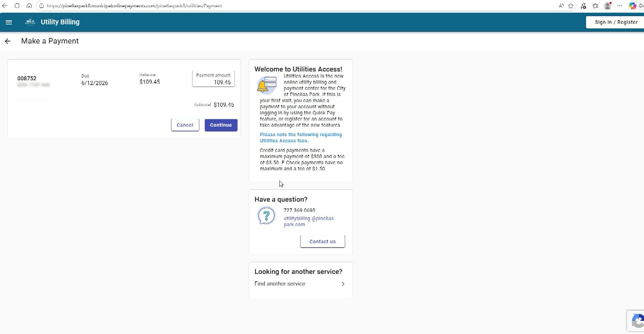Reload the page with the refresh icon
The image size is (644, 334).
pos(17,6)
